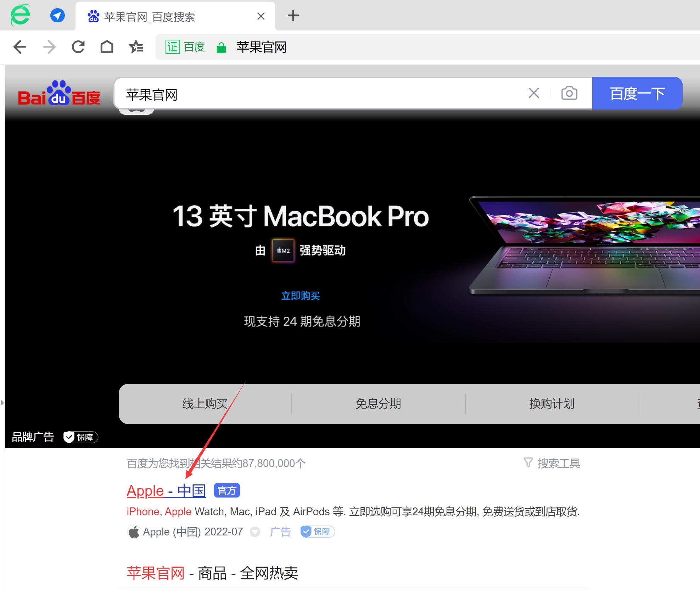Select the 换购计划 tab on Apple banner

click(x=550, y=403)
